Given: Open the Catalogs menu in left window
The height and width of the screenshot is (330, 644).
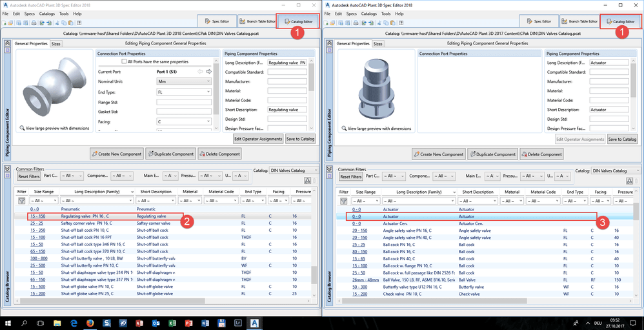Looking at the screenshot, I should point(47,14).
